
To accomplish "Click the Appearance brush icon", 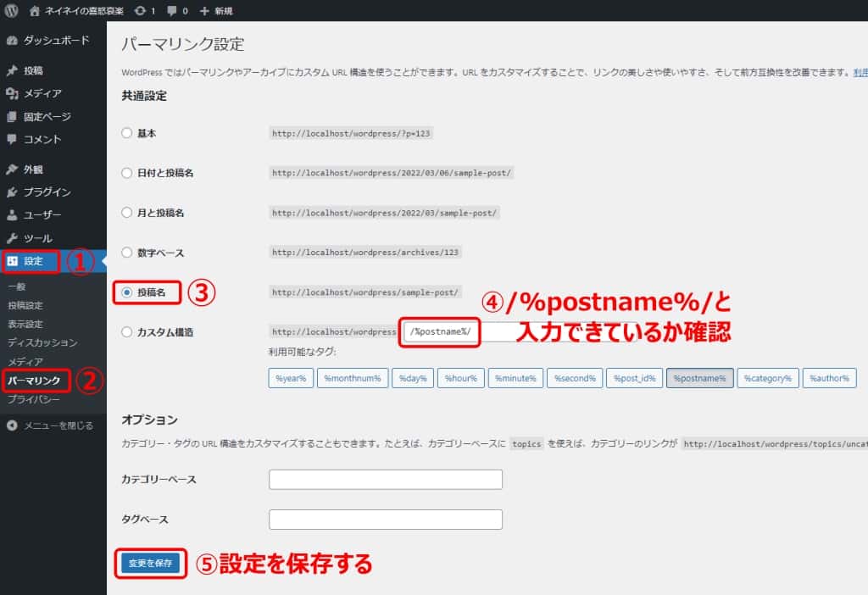I will coord(12,170).
